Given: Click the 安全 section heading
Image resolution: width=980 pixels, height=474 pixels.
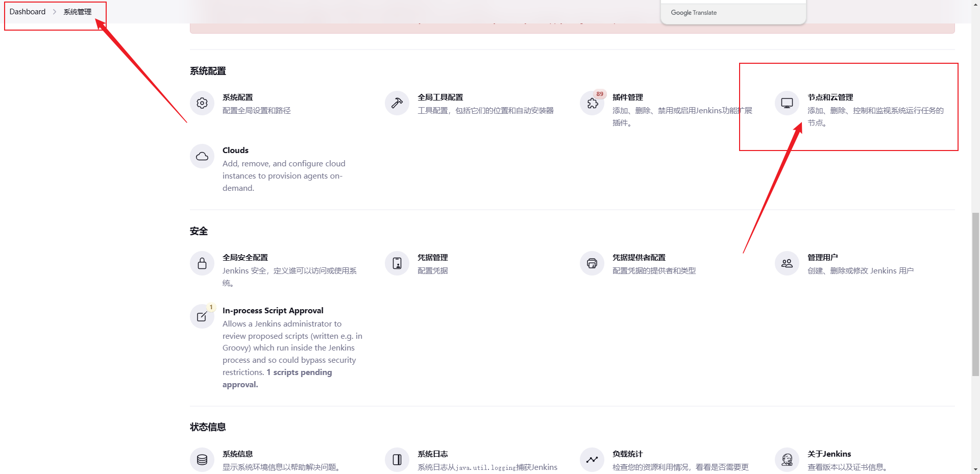Looking at the screenshot, I should (x=199, y=231).
